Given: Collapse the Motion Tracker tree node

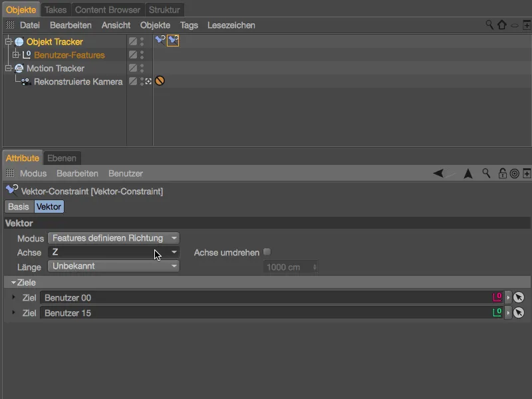Looking at the screenshot, I should point(9,68).
